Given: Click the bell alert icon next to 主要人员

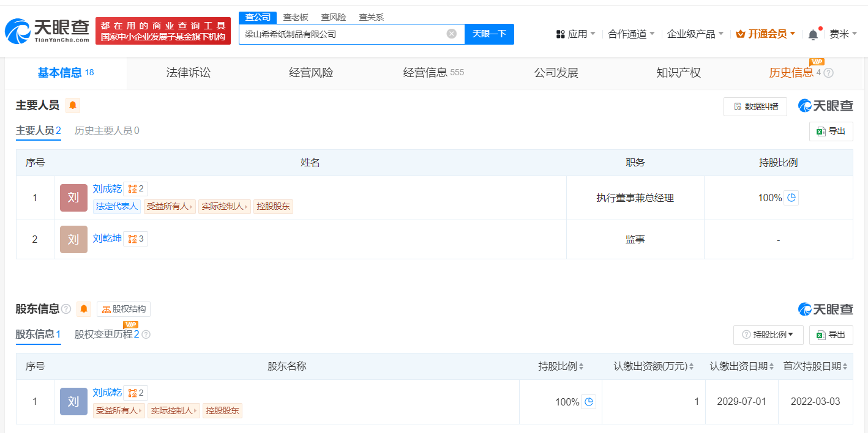Looking at the screenshot, I should 73,105.
